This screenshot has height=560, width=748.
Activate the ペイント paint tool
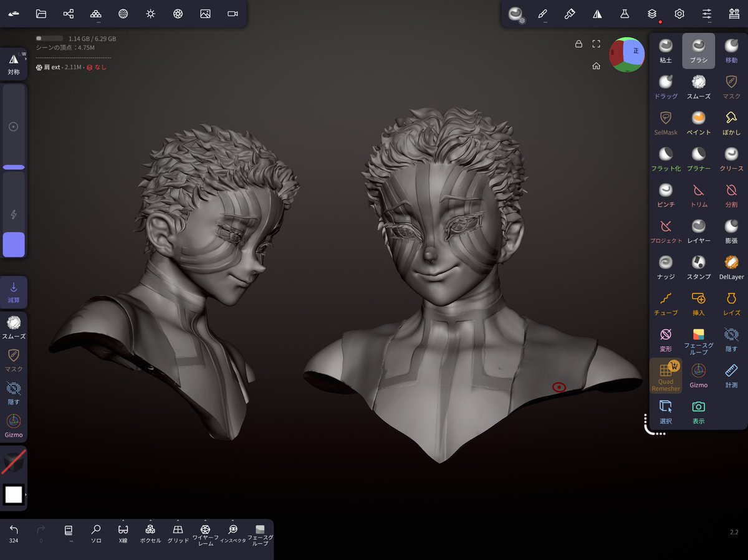click(x=699, y=123)
